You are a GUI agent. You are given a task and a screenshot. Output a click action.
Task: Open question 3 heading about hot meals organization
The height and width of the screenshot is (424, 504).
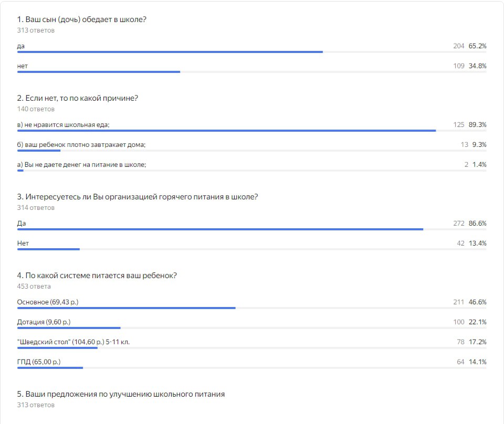[x=138, y=197]
